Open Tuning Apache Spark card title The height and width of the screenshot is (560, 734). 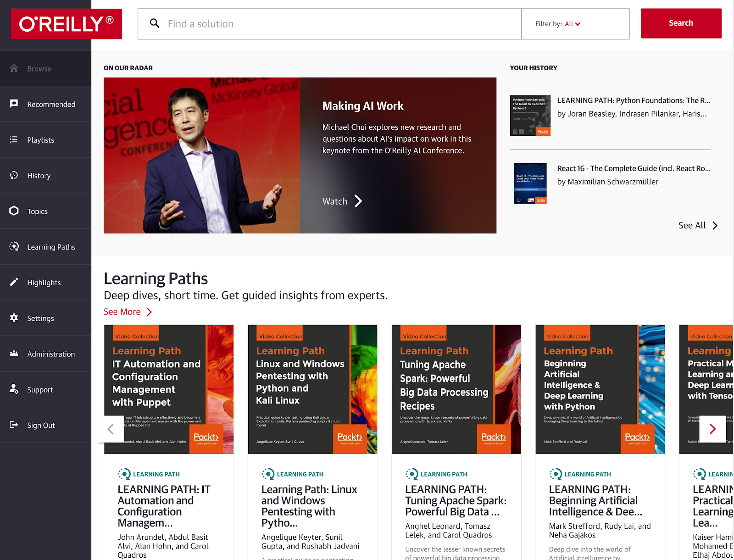(x=456, y=500)
